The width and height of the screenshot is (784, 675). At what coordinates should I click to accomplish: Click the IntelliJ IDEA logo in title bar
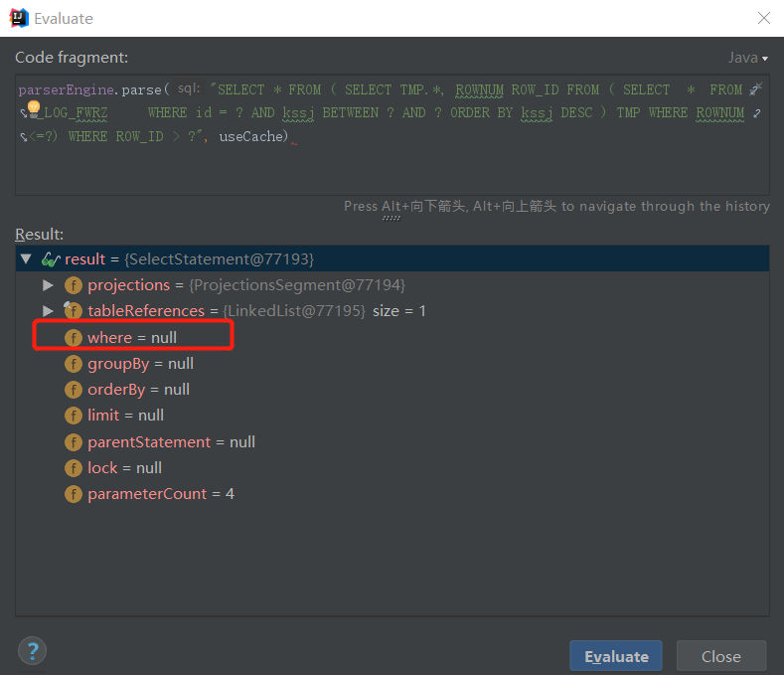(19, 18)
